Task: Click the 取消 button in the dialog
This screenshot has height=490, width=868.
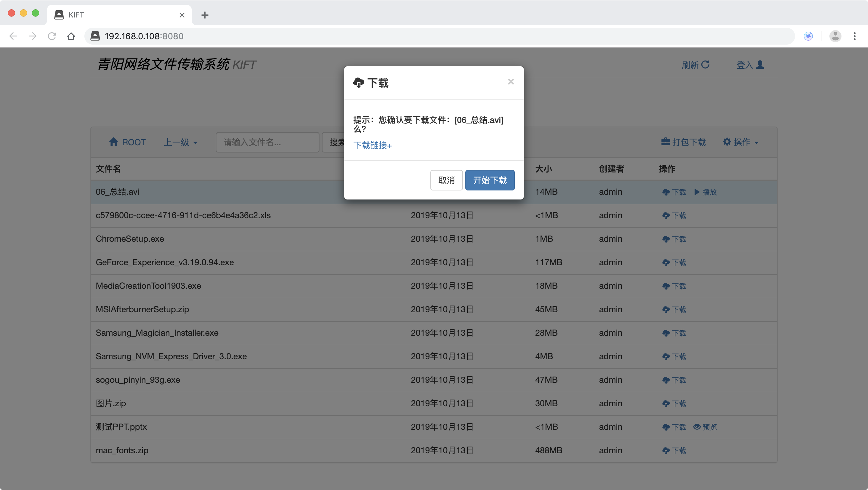Action: (x=446, y=180)
